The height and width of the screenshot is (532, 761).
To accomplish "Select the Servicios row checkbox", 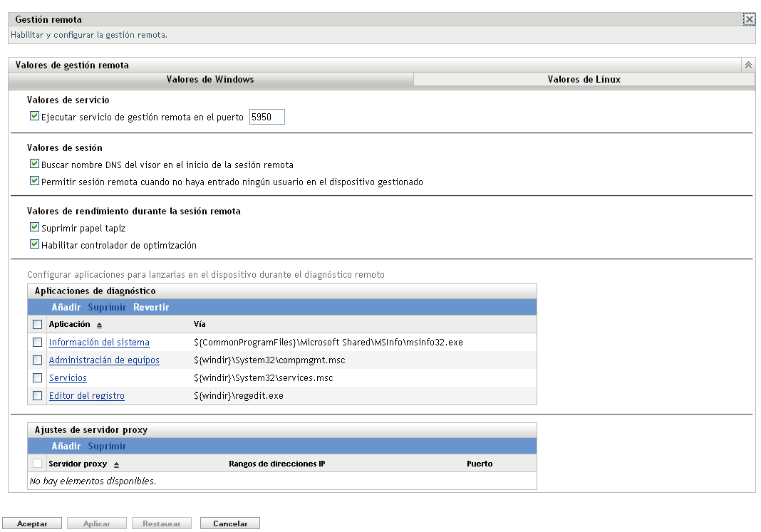I will coord(37,377).
